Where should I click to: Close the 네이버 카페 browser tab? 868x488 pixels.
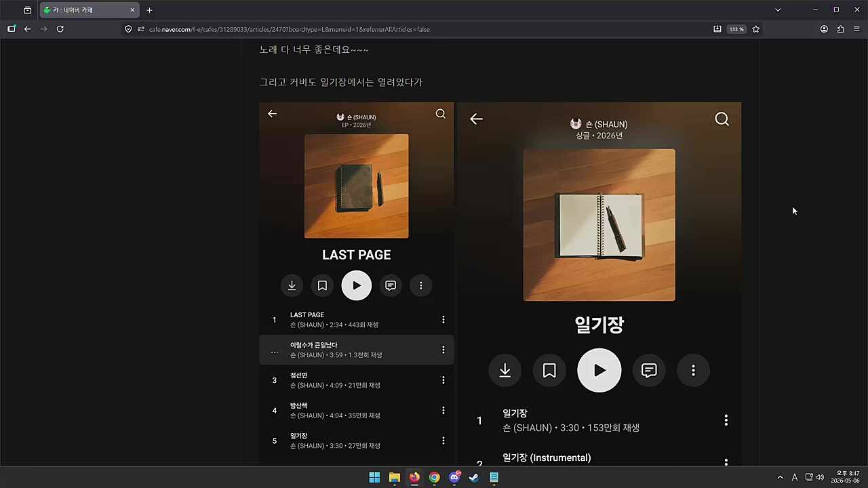[x=132, y=10]
